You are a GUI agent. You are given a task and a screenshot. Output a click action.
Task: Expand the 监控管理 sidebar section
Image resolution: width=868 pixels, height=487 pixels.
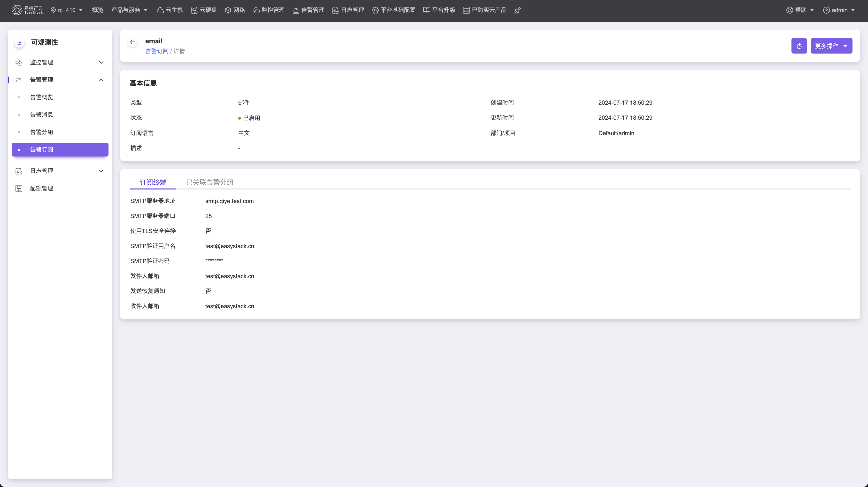coord(60,62)
